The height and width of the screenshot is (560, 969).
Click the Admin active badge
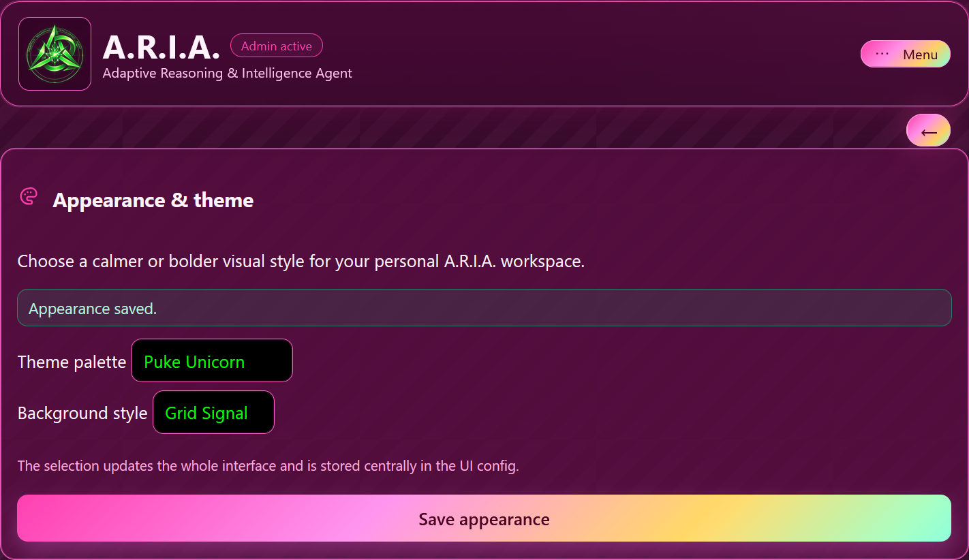[x=276, y=46]
